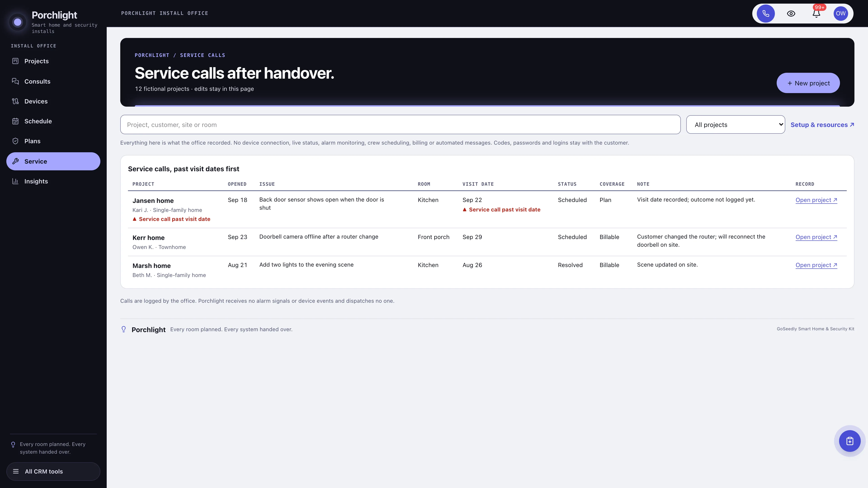Click the STATUS column header
Viewport: 868px width, 488px height.
pyautogui.click(x=567, y=184)
